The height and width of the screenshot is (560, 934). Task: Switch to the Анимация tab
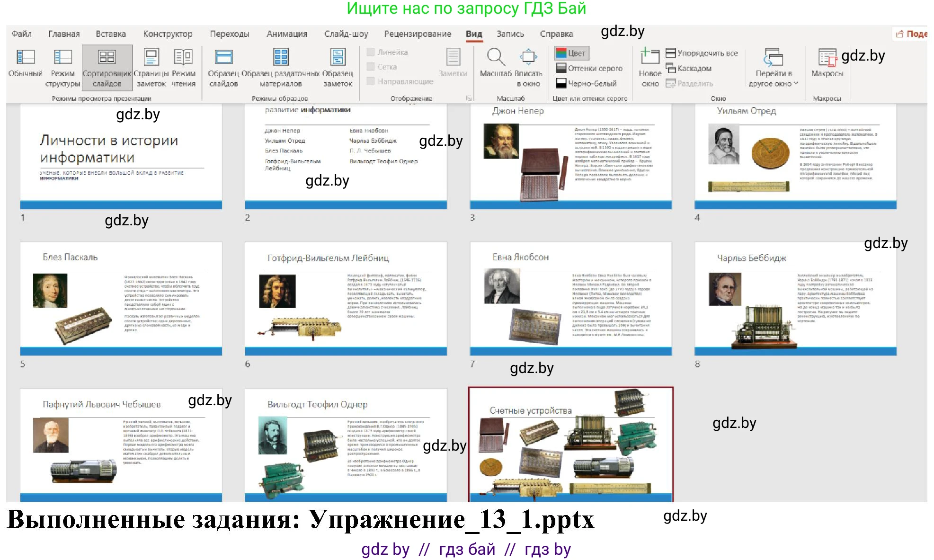click(287, 34)
